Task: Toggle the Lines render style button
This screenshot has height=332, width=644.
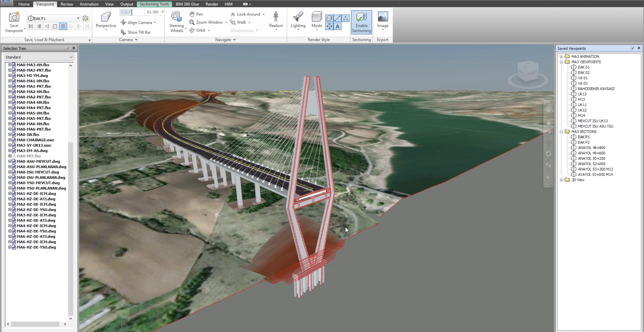Action: [x=338, y=18]
